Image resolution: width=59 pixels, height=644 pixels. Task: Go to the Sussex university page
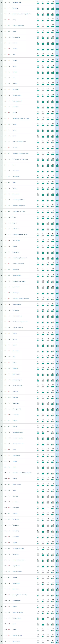pos(15,66)
